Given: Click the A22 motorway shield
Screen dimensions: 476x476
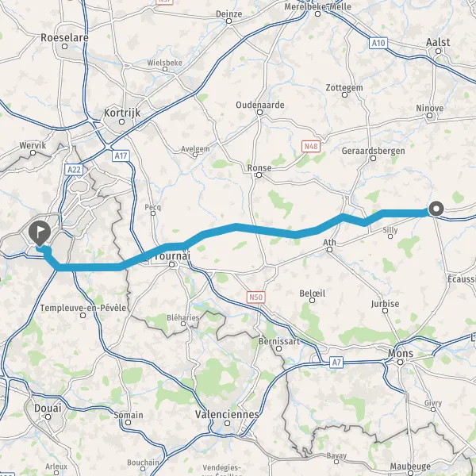Looking at the screenshot, I should point(74,170).
